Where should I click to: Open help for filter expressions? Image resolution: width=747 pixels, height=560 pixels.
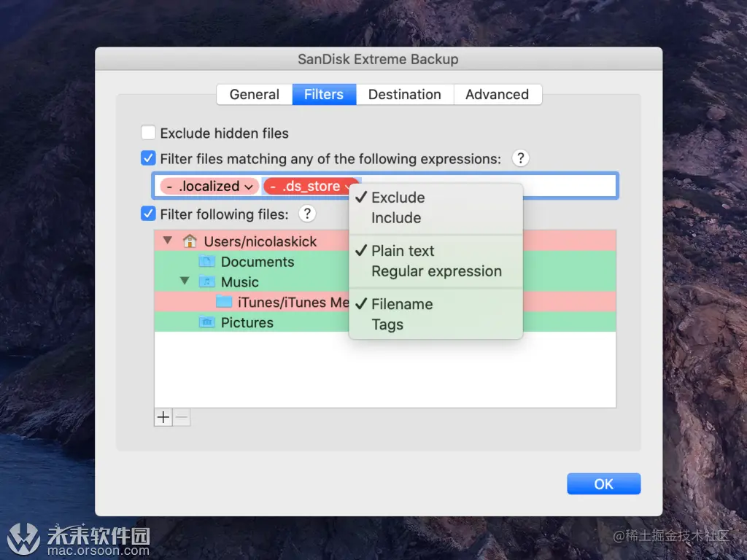tap(521, 158)
